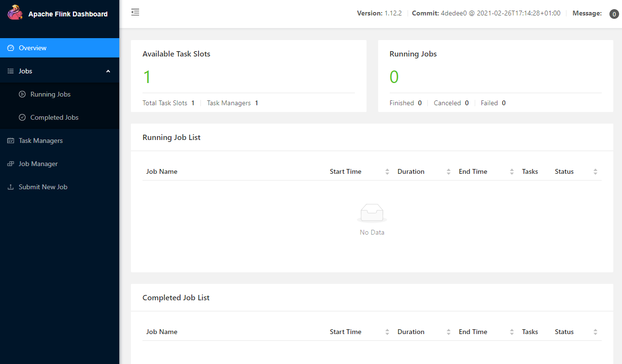Click the Task Managers count label
This screenshot has width=622, height=364.
[x=229, y=103]
